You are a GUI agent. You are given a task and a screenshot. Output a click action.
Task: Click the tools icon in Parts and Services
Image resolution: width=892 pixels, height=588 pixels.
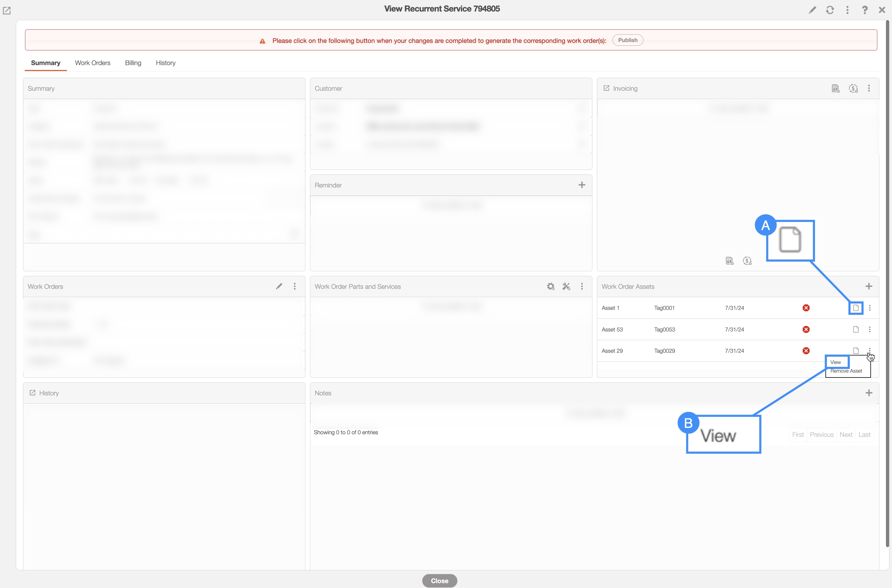pos(566,287)
